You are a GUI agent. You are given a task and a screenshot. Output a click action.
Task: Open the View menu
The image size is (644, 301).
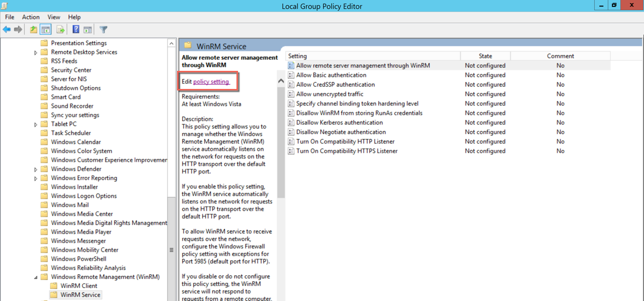(x=53, y=17)
